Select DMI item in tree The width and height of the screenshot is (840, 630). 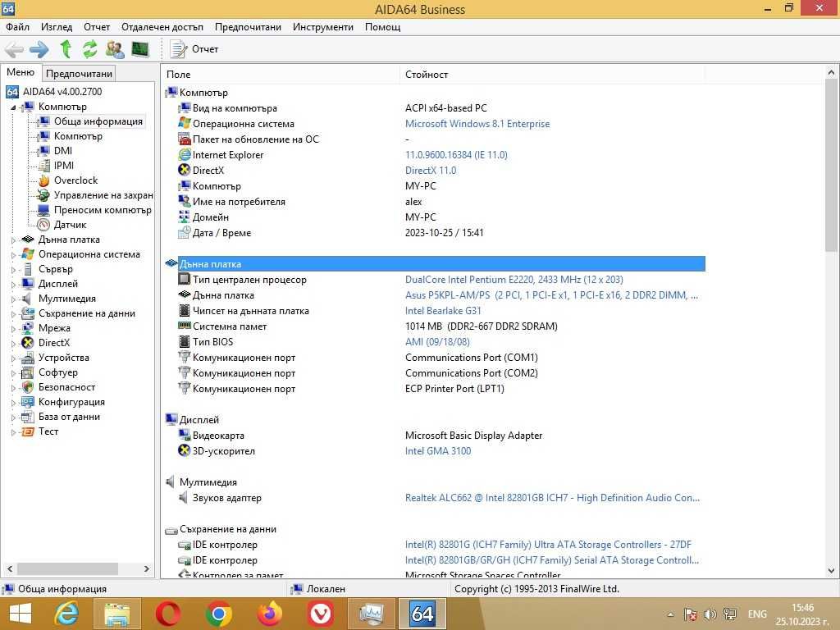(62, 151)
